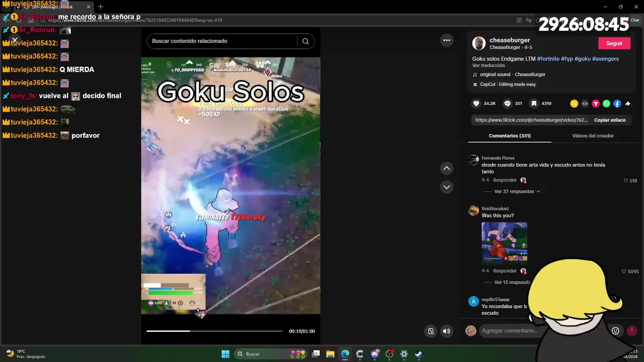Expand Ver 37 respuestas replies
The height and width of the screenshot is (362, 644).
pyautogui.click(x=517, y=192)
